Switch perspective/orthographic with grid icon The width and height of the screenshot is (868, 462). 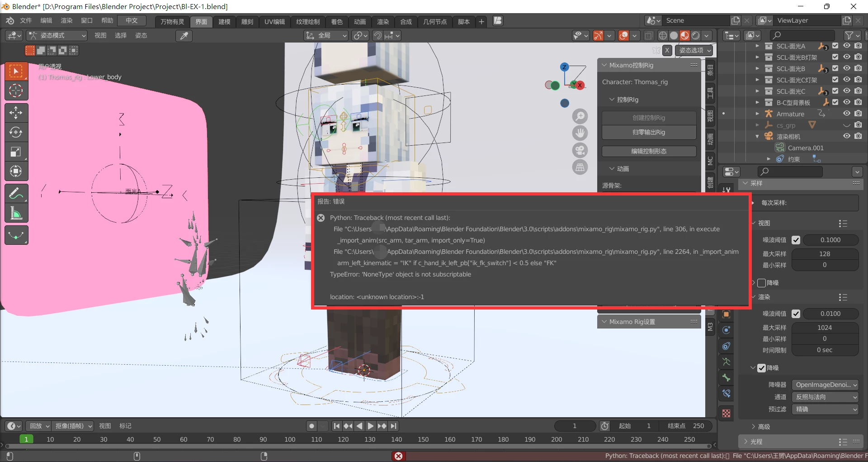(580, 167)
